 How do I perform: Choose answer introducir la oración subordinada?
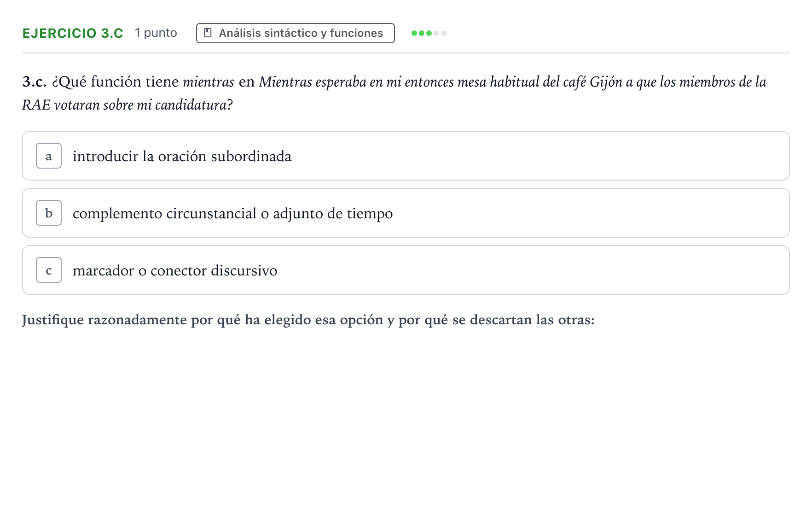(x=406, y=156)
